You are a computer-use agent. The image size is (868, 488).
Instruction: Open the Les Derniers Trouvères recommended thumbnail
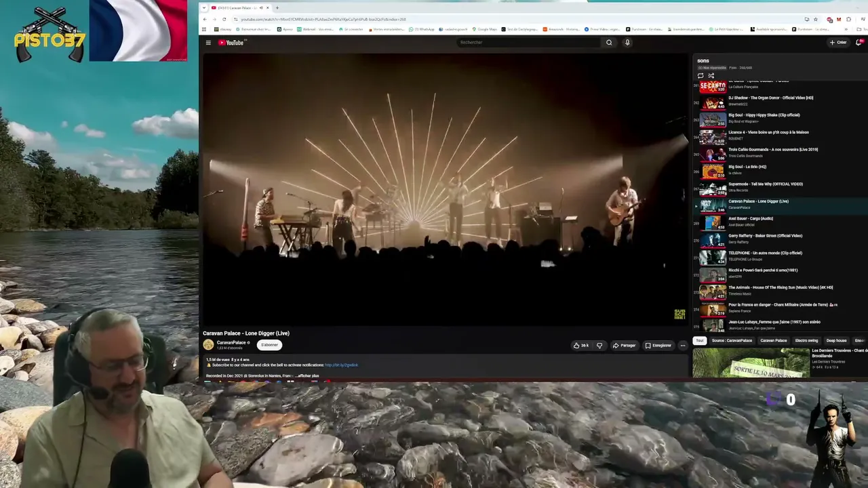pyautogui.click(x=751, y=363)
